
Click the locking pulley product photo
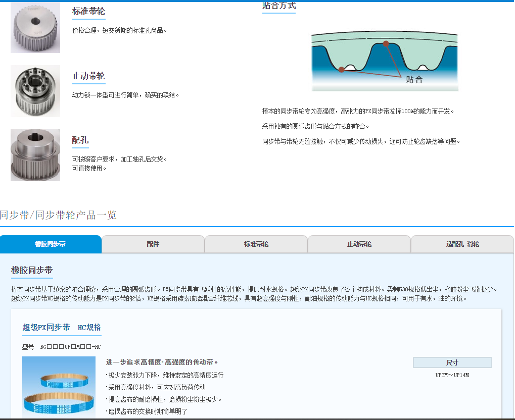pos(35,91)
